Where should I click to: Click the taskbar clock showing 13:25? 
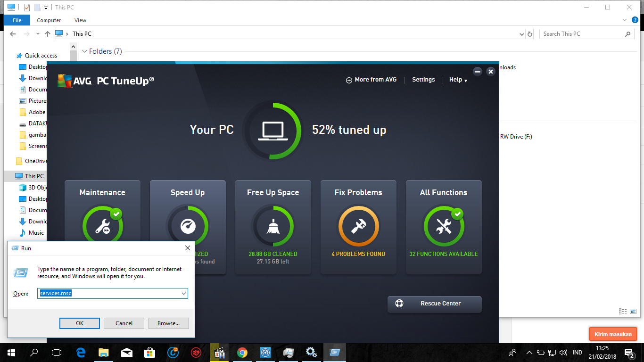point(602,348)
